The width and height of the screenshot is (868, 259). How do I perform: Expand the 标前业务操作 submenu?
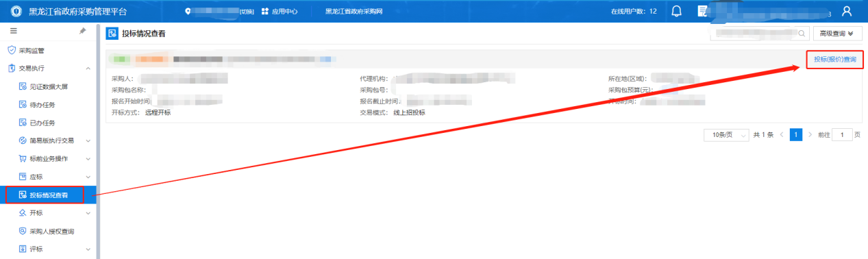(51, 158)
